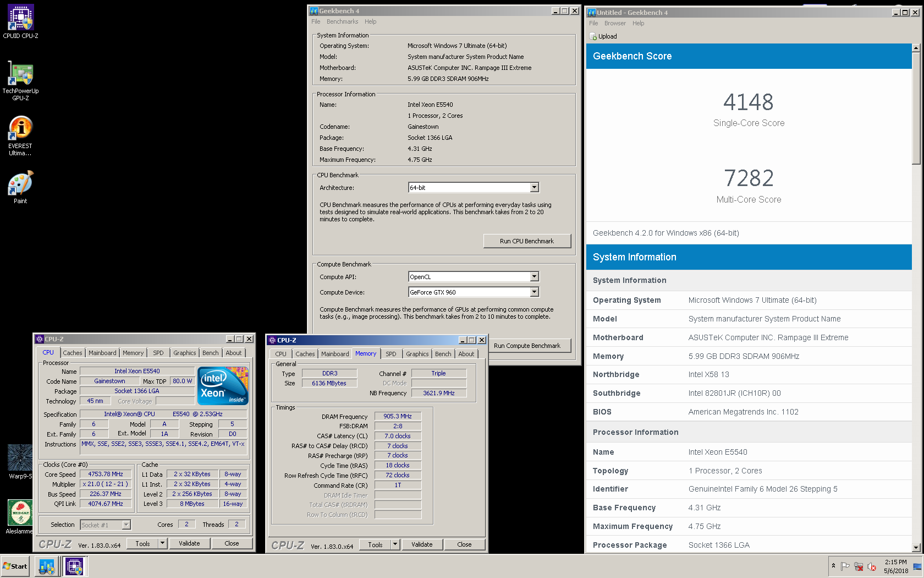The image size is (924, 578).
Task: Switch to Memory tab in the left CPU-Z window
Action: [x=133, y=353]
